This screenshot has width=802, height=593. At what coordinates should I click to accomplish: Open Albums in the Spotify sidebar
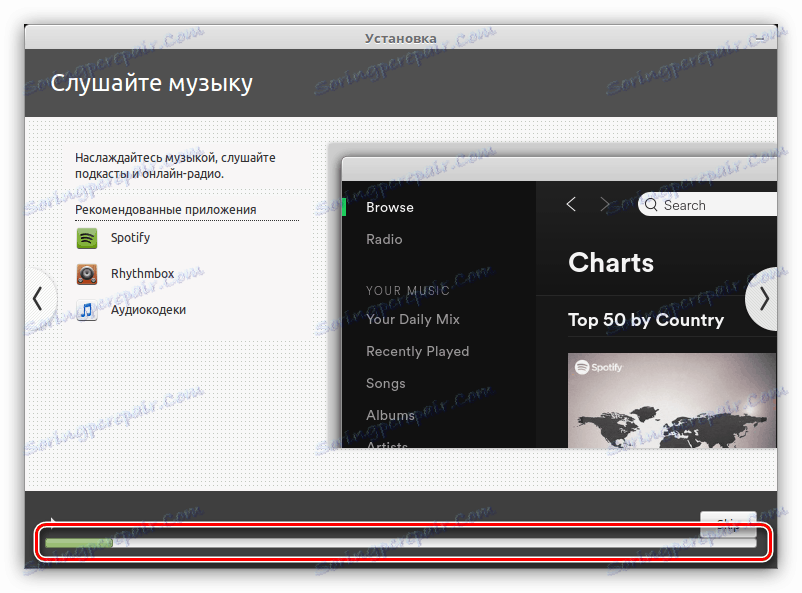(x=390, y=415)
